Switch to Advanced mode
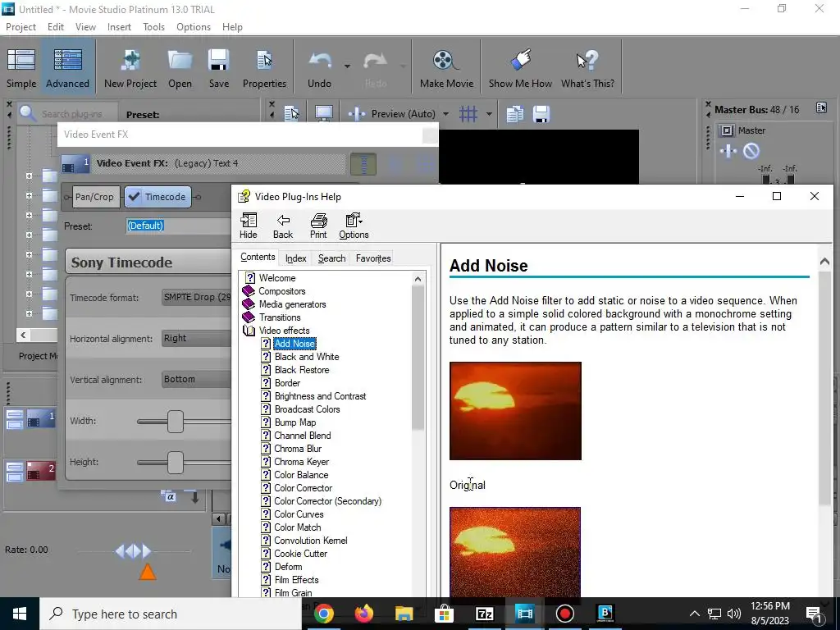 coord(67,68)
